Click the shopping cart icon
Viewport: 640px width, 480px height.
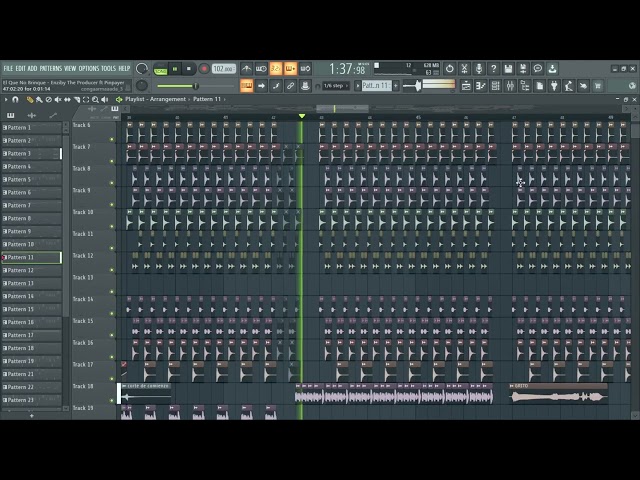(x=598, y=86)
